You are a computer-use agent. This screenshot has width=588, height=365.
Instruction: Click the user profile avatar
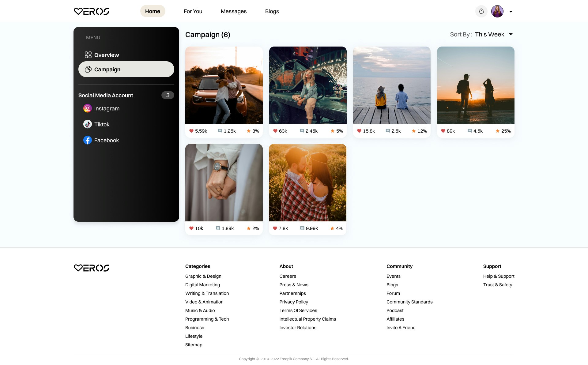pos(497,11)
